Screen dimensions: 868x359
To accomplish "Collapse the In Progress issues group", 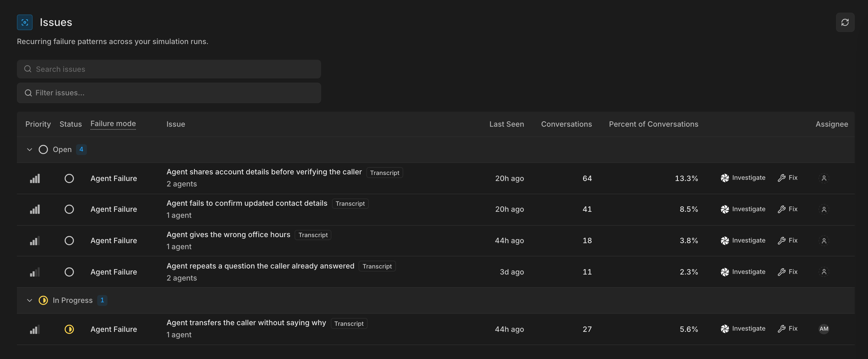I will [x=29, y=300].
